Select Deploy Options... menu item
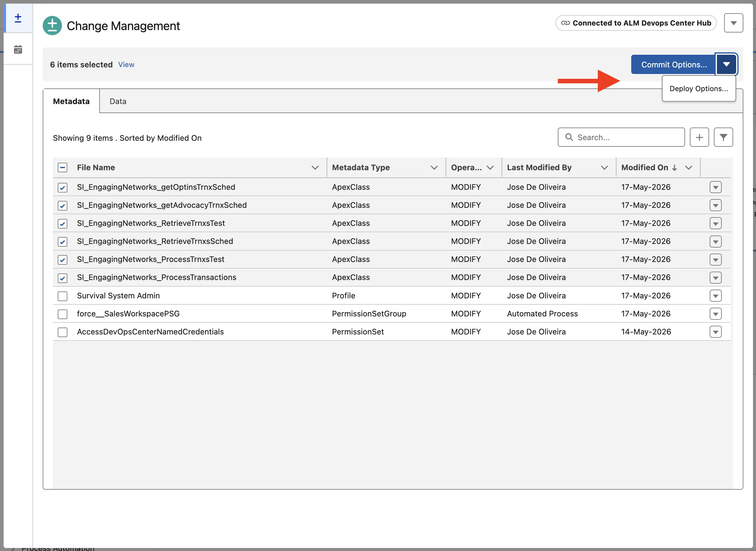Screen dimensions: 756x551 pos(698,88)
